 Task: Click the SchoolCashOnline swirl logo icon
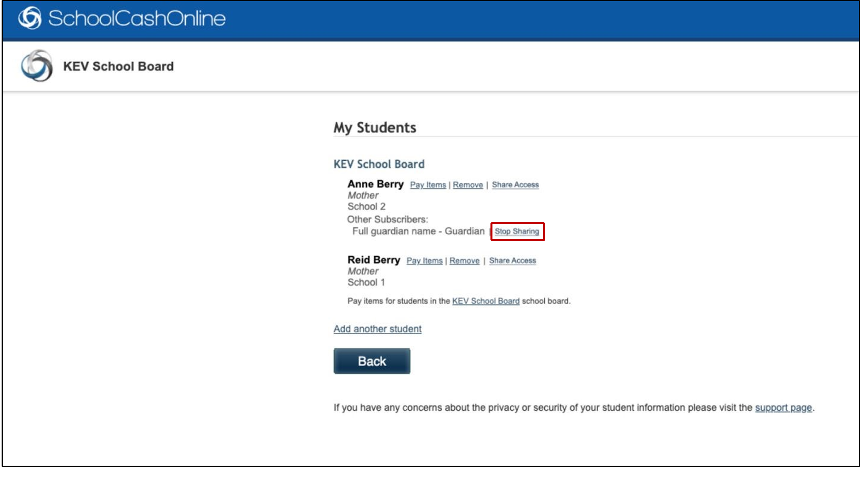point(30,18)
